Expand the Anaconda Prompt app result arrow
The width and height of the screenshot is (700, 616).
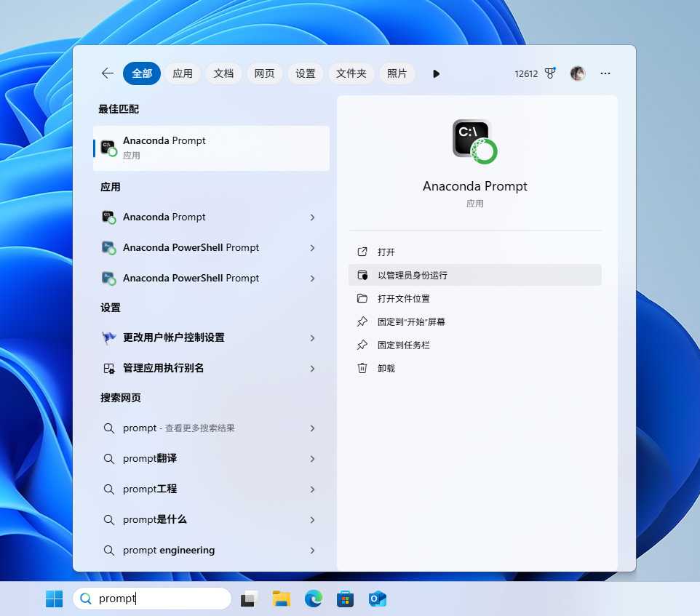click(312, 217)
